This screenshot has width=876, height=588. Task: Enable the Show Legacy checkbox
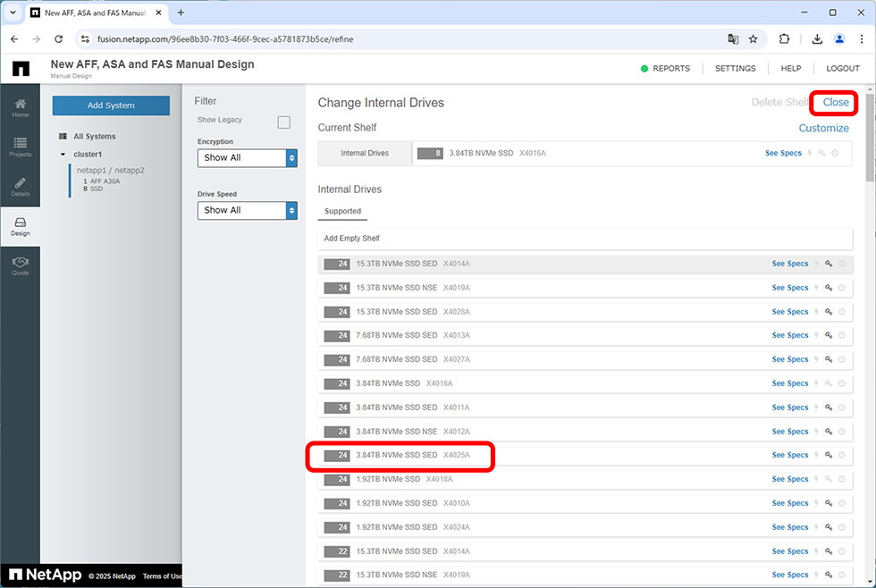point(284,122)
